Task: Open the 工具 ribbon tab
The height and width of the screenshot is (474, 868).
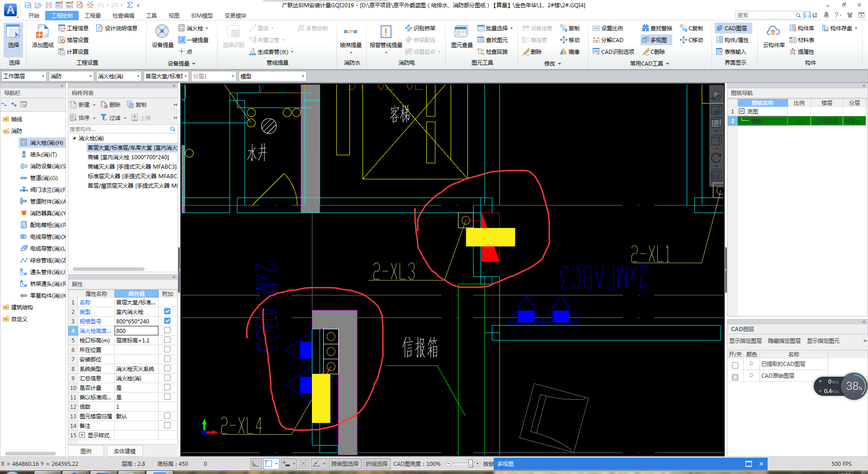Action: [x=151, y=15]
